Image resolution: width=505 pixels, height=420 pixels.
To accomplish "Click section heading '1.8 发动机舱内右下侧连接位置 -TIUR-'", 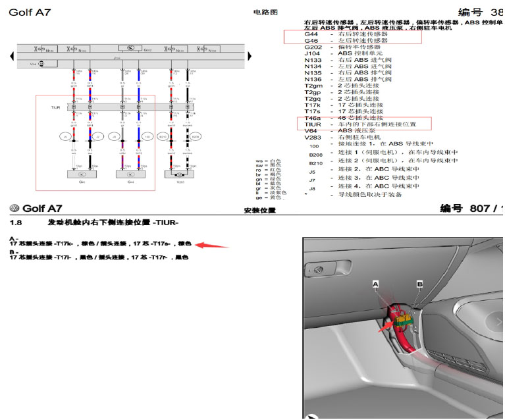I will 94,223.
